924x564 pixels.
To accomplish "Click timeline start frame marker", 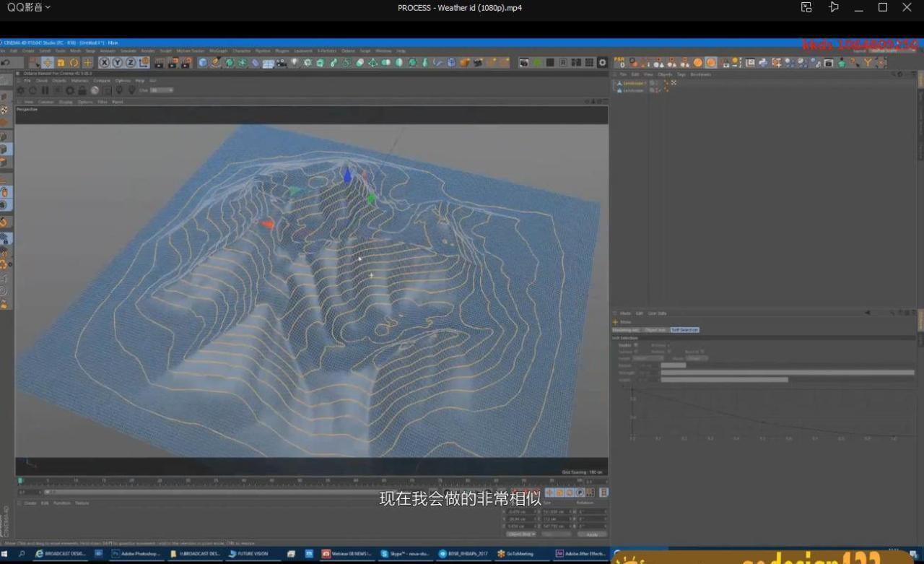I will point(20,480).
